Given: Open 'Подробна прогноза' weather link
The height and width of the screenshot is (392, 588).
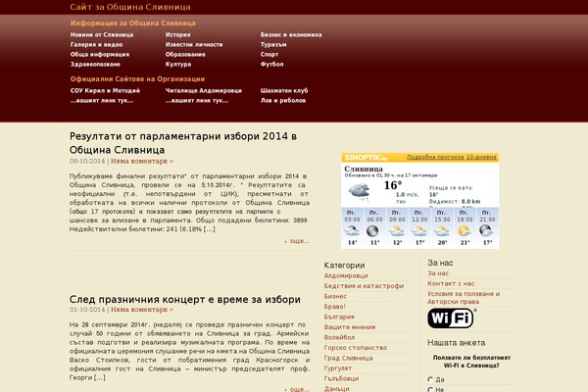Looking at the screenshot, I should [435, 157].
